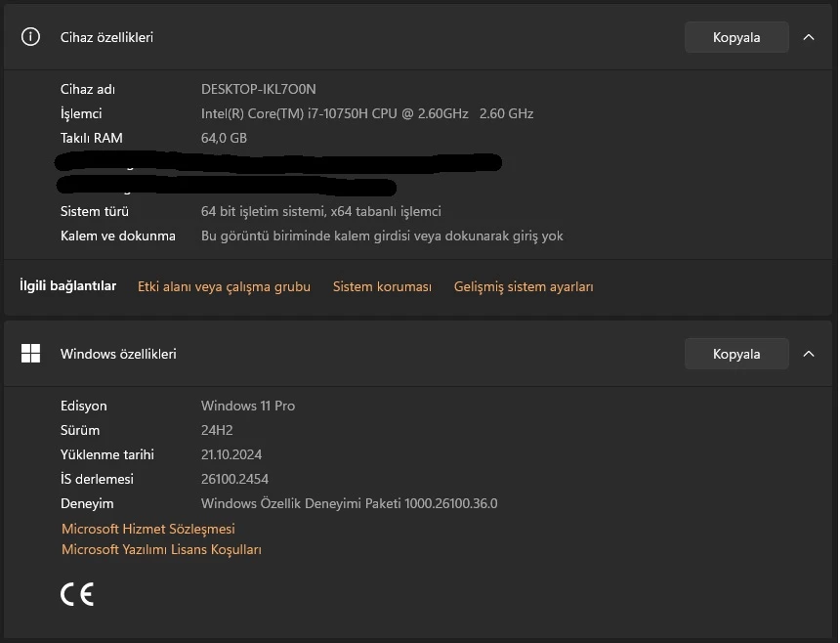
Task: Click the İlgili bağlantılar label
Action: [67, 286]
